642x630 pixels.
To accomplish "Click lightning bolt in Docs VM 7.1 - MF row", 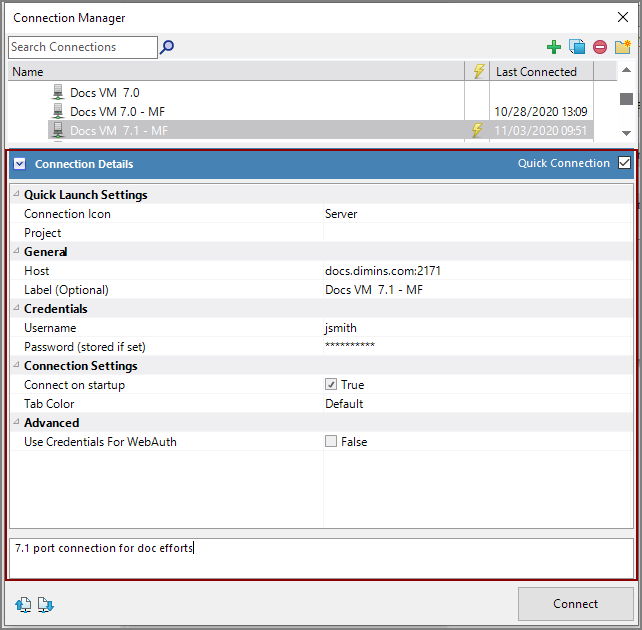I will [477, 130].
